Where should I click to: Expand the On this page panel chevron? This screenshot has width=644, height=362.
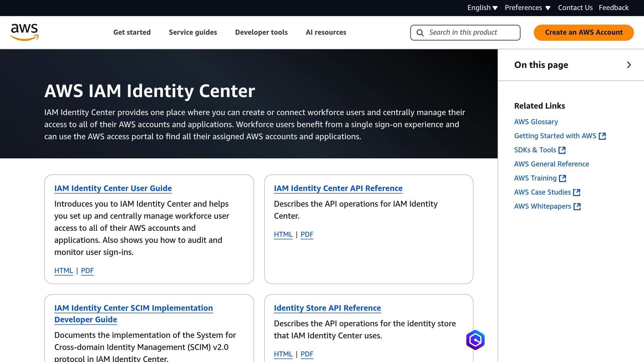(x=629, y=65)
